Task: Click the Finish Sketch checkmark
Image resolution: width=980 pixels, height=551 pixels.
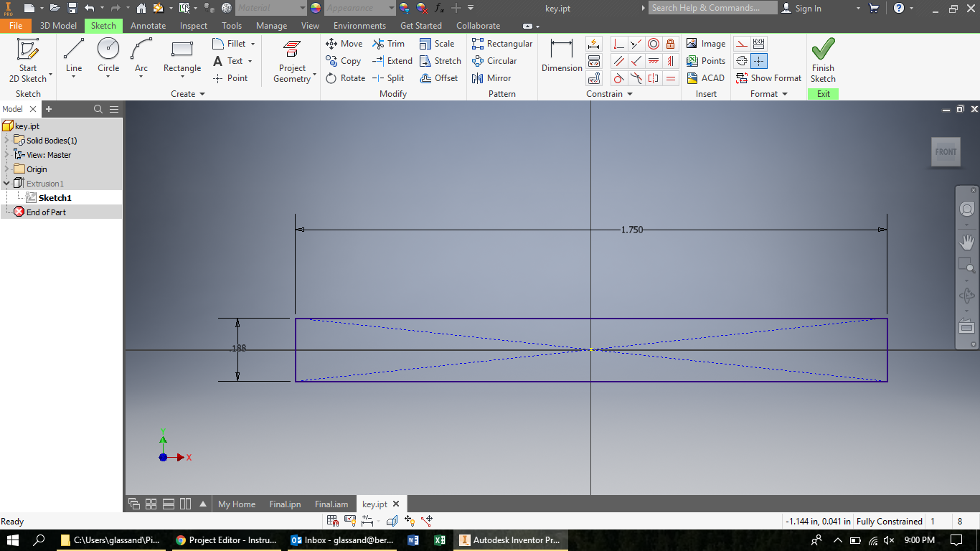Action: (823, 60)
